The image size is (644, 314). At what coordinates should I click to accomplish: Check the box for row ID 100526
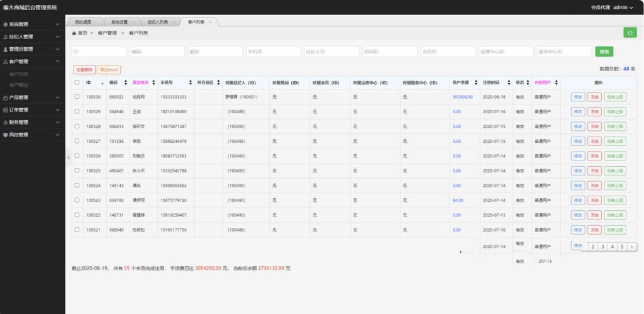[x=77, y=156]
